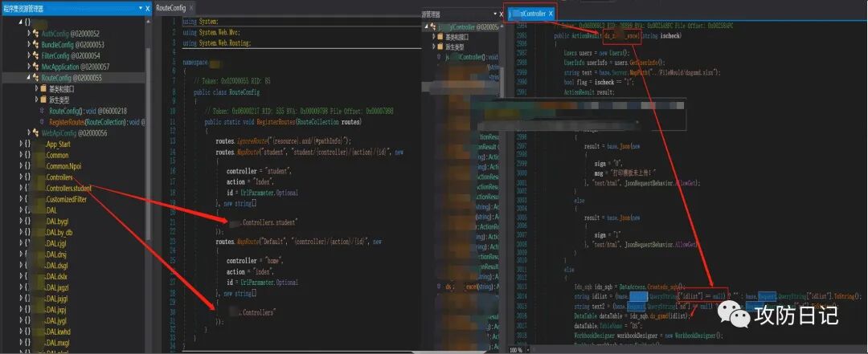
Task: Expand the FilterConfig class node
Action: [29, 56]
